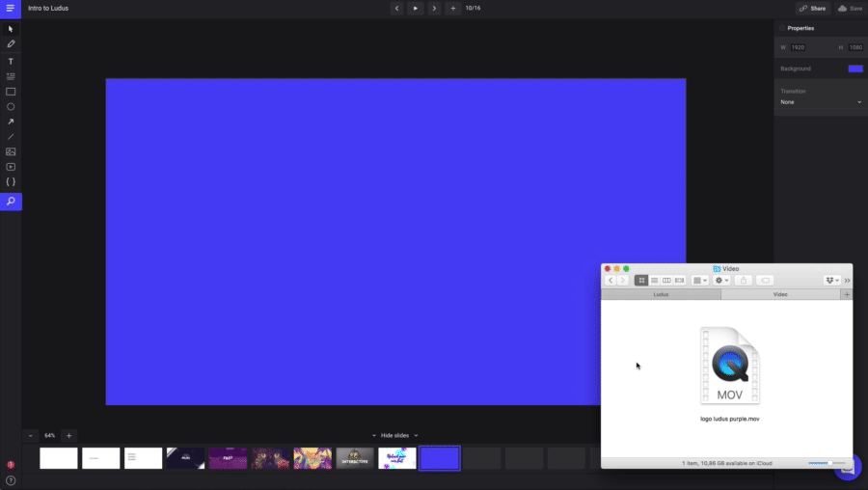Select the arrow drawing tool
868x490 pixels.
click(11, 122)
